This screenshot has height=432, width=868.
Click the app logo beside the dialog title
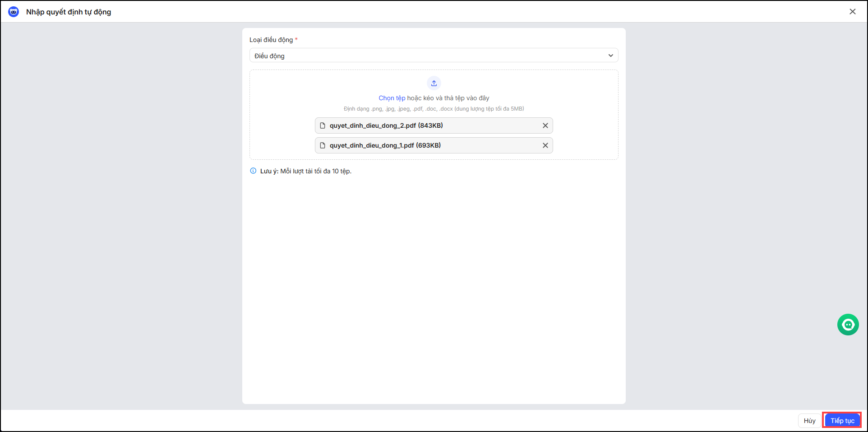(14, 12)
